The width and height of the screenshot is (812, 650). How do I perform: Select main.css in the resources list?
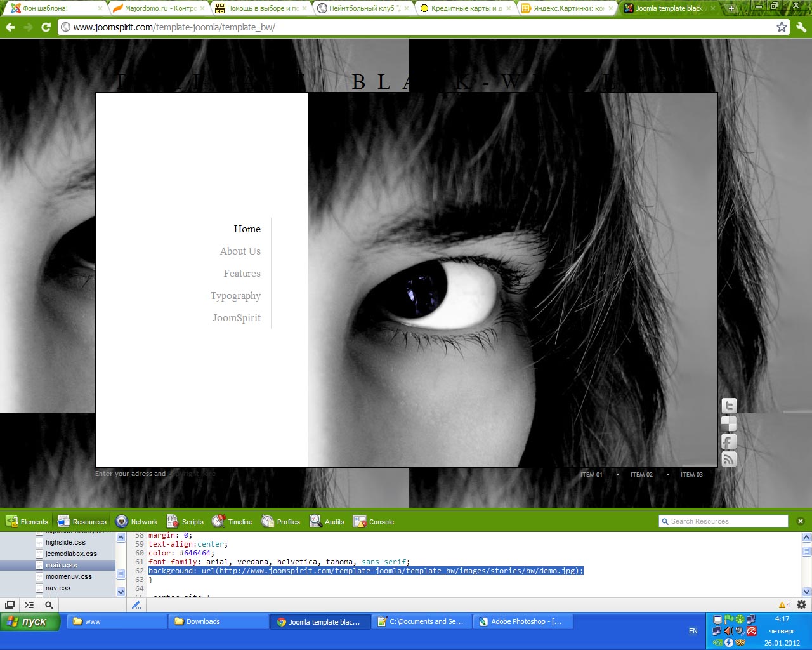(x=61, y=565)
